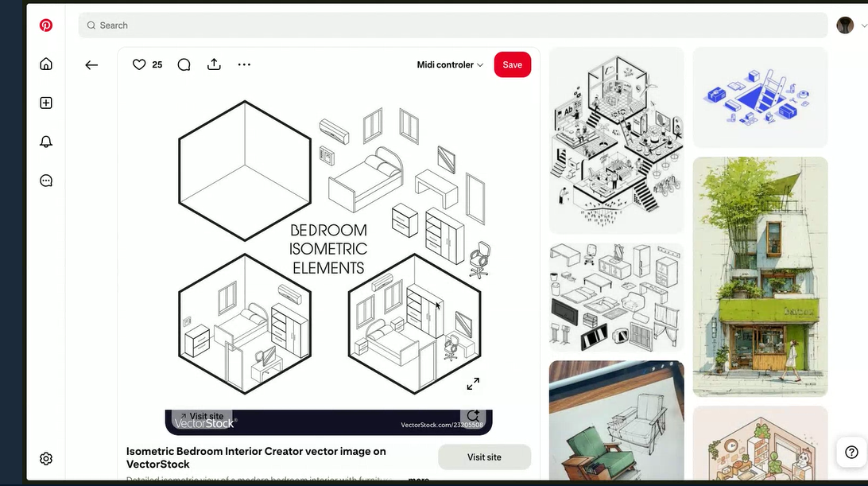The image size is (868, 486).
Task: Open the isometric furniture set pin
Action: (616, 297)
